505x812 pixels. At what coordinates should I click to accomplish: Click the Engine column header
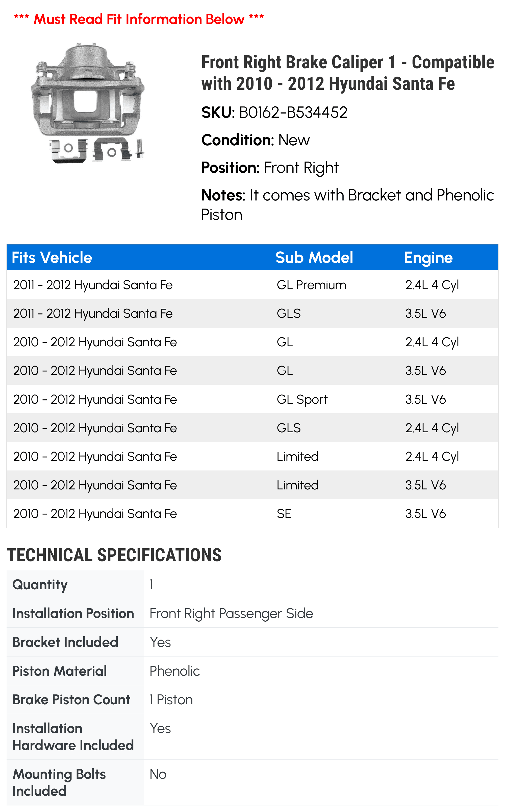click(x=428, y=257)
